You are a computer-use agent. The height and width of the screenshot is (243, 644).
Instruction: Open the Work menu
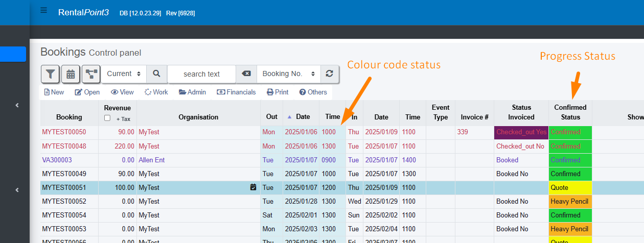click(156, 92)
